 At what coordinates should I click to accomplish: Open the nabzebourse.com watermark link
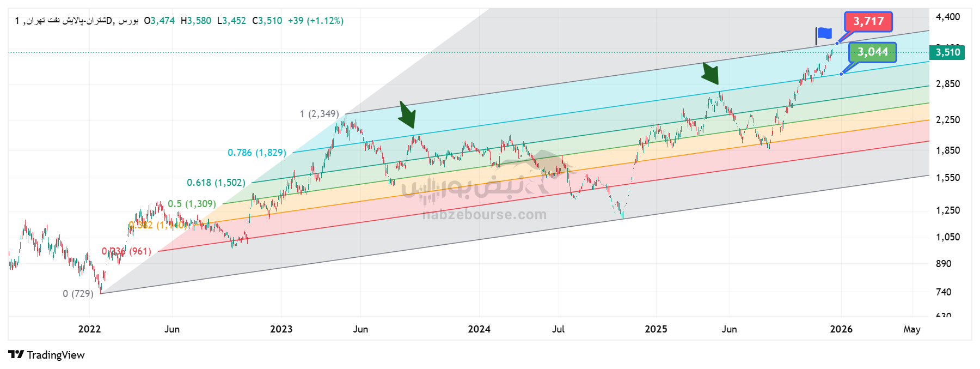485,215
